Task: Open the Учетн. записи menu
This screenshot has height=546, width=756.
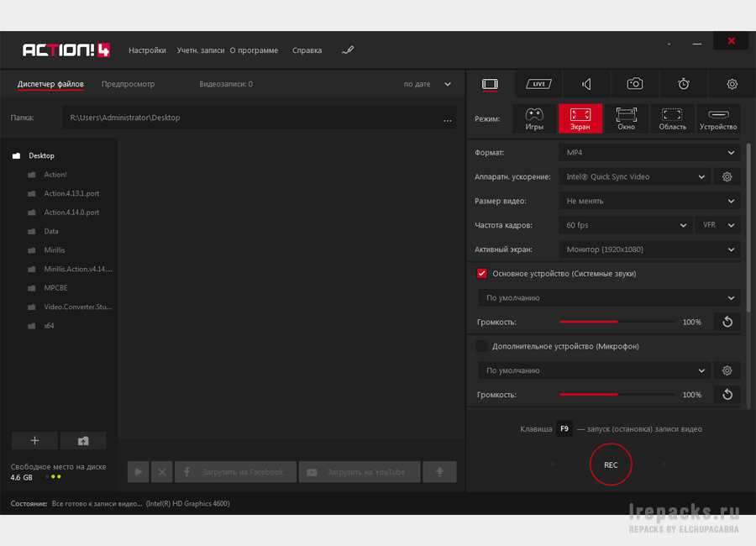Action: click(201, 50)
